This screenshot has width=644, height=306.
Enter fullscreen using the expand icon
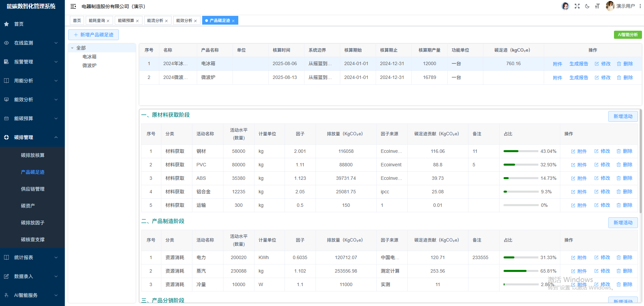pyautogui.click(x=577, y=6)
